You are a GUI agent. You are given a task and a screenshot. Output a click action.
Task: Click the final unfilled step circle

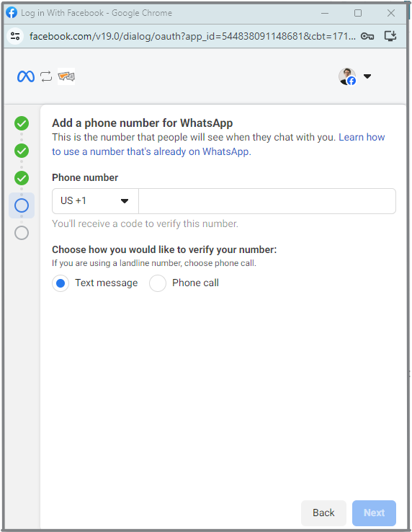22,233
